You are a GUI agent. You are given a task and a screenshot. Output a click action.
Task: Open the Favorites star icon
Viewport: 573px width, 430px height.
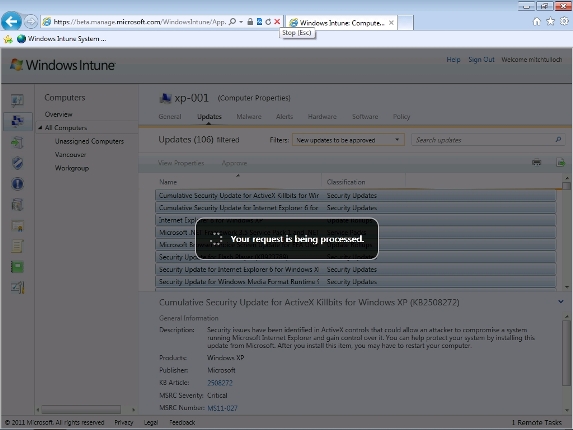click(550, 22)
